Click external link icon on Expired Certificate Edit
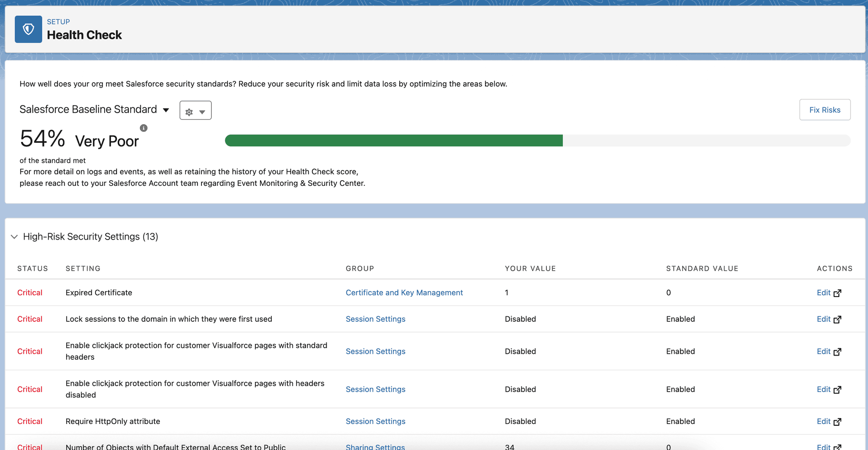 838,293
